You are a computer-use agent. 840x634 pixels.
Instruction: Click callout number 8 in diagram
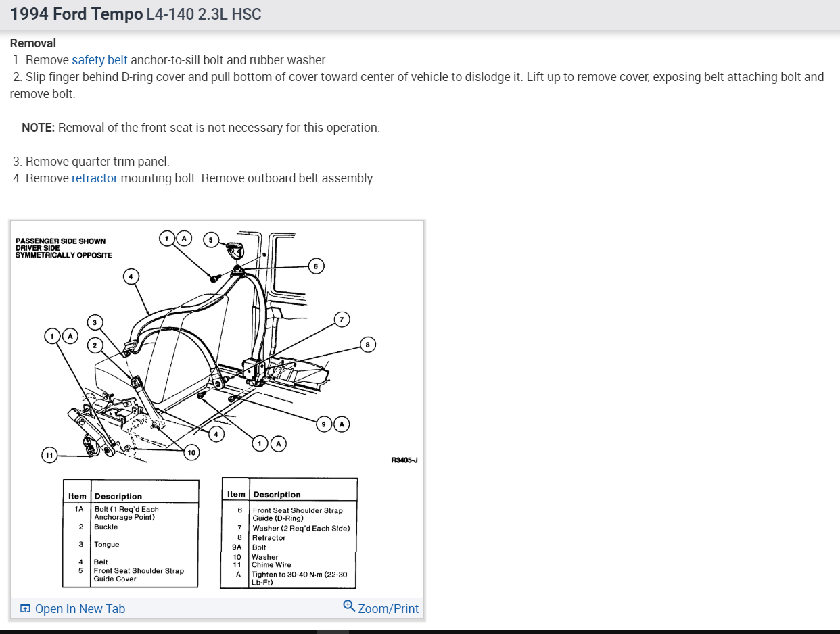click(367, 345)
